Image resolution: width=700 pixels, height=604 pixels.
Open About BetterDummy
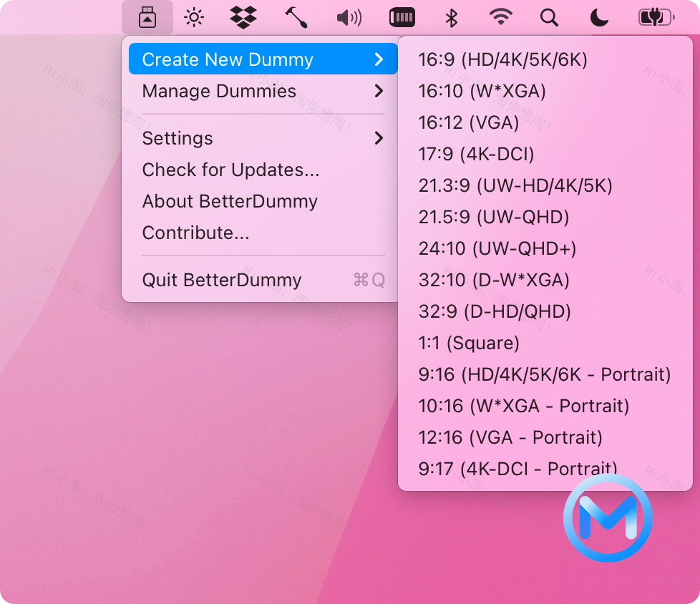coord(229,201)
